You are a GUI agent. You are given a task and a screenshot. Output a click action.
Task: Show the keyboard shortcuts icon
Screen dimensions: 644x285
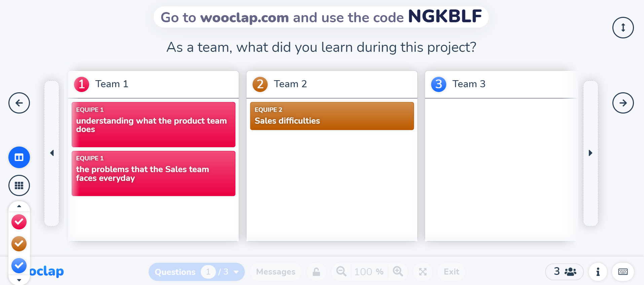tap(623, 272)
